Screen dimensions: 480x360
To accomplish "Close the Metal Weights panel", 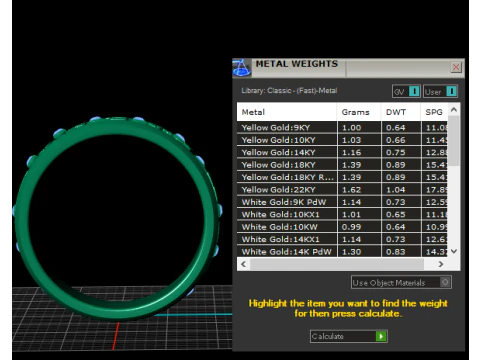I will [x=456, y=67].
